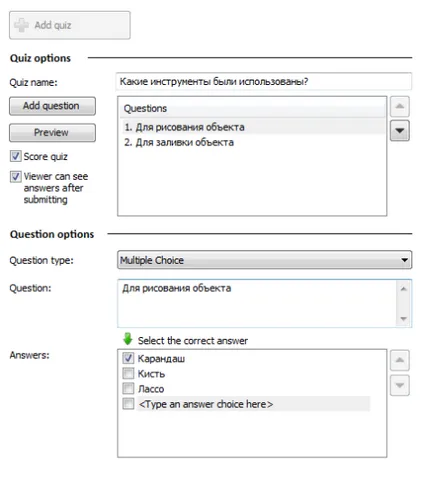Click the Question box scroll down arrow
Screen dimensions: 434x488
404,319
